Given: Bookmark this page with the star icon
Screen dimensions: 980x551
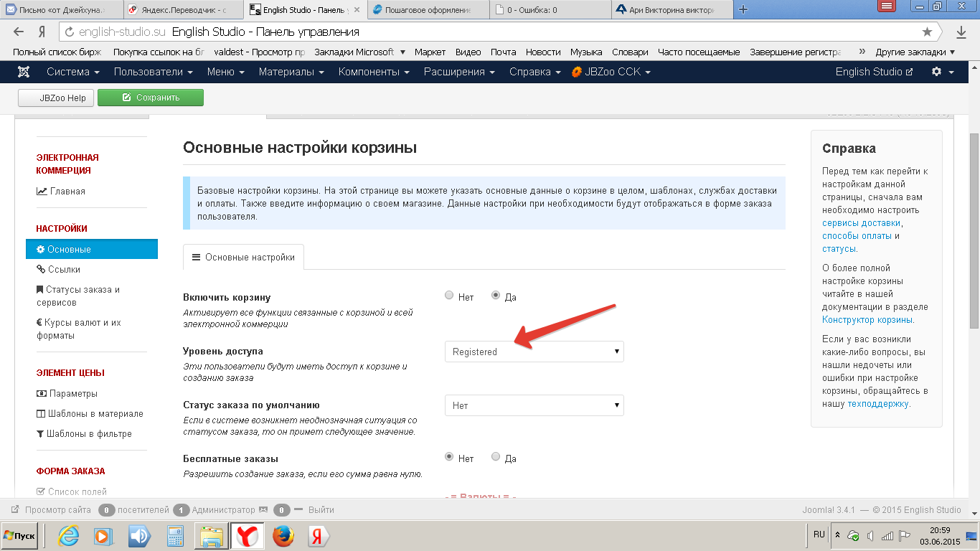Looking at the screenshot, I should [x=927, y=32].
